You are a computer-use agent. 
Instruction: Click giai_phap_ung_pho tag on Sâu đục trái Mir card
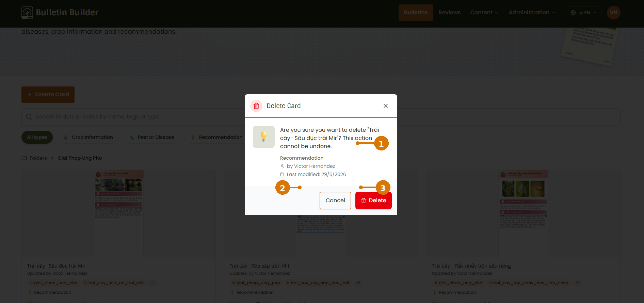click(x=54, y=283)
